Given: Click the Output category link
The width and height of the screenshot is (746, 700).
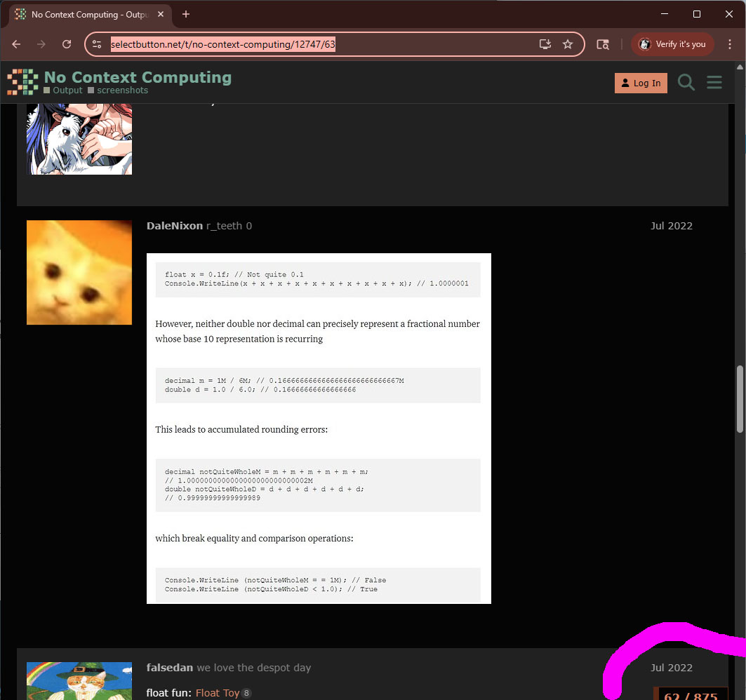Looking at the screenshot, I should pos(67,90).
